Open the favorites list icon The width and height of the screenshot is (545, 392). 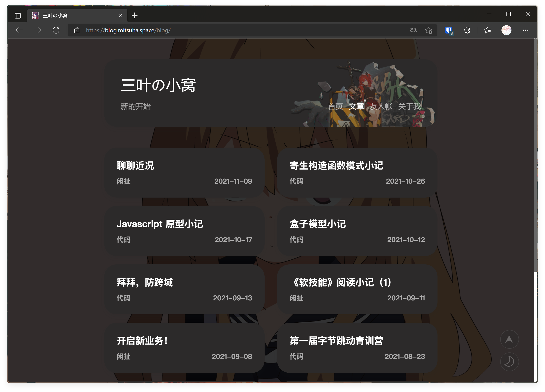pyautogui.click(x=487, y=30)
